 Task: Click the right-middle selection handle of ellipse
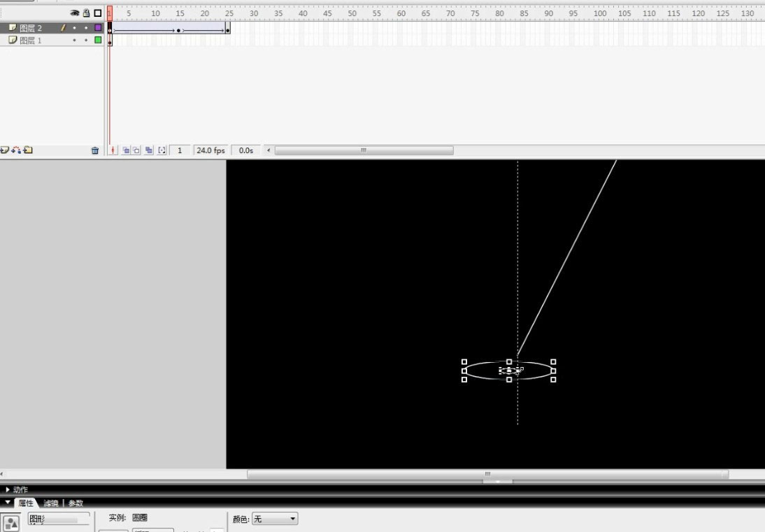pos(553,371)
